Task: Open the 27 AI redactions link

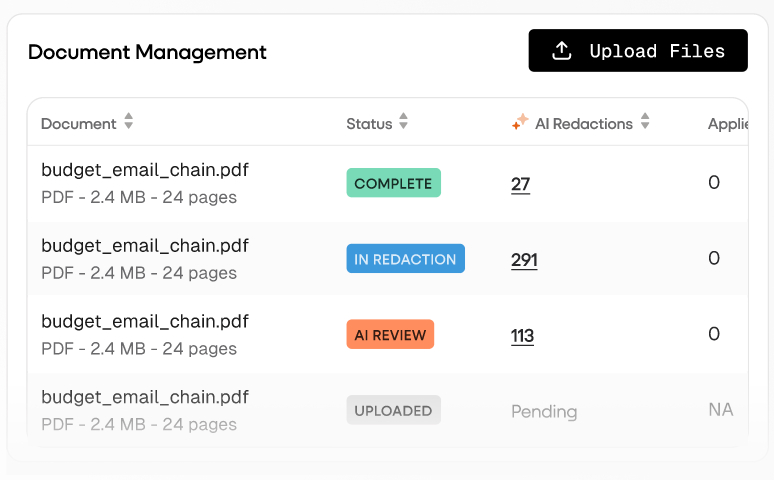Action: pos(520,184)
